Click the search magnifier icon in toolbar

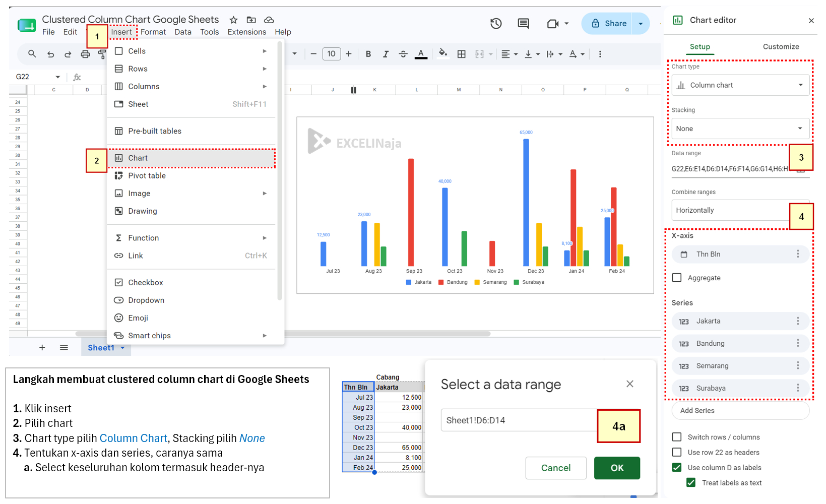(32, 54)
